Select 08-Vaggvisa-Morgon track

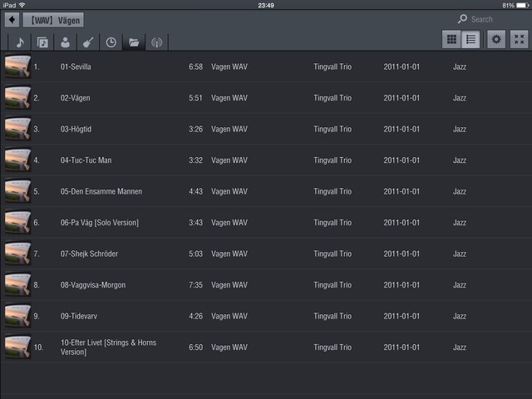(x=93, y=285)
